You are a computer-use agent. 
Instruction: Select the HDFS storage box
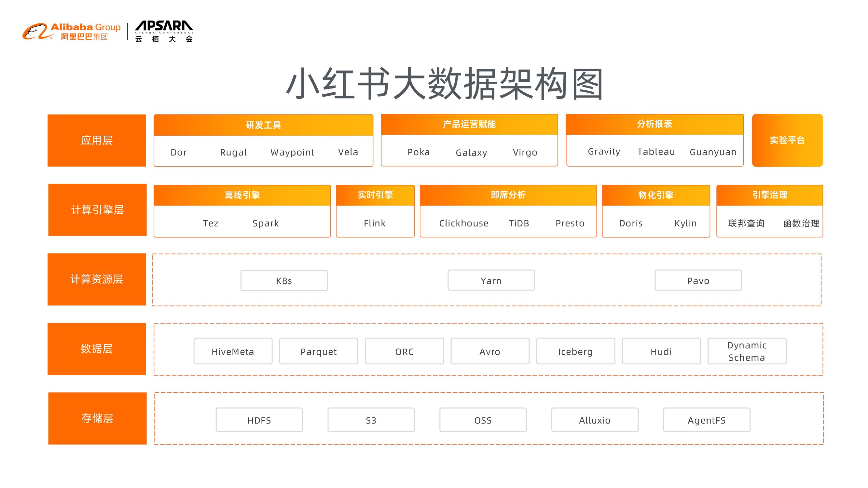click(259, 420)
